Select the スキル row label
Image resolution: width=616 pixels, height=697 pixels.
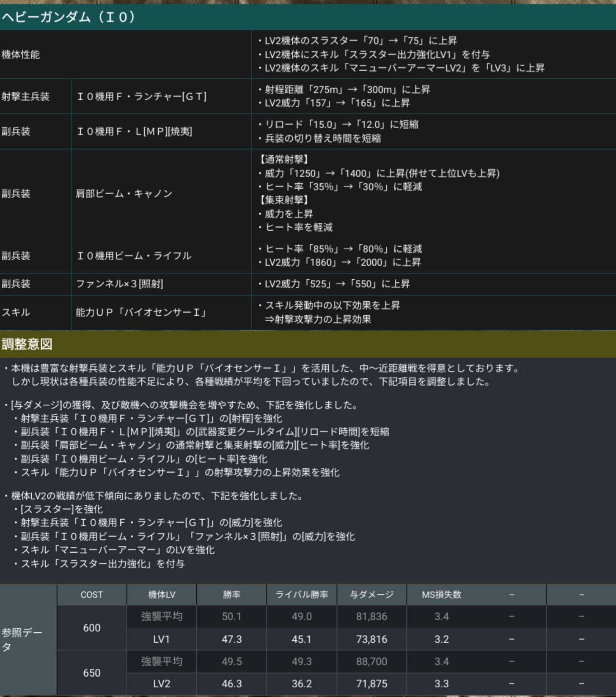click(x=16, y=312)
